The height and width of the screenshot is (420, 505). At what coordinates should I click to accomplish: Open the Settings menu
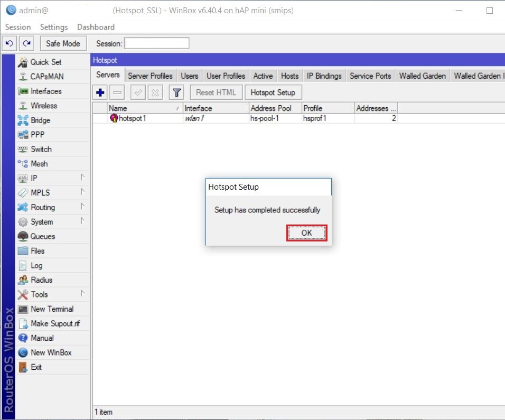(54, 27)
